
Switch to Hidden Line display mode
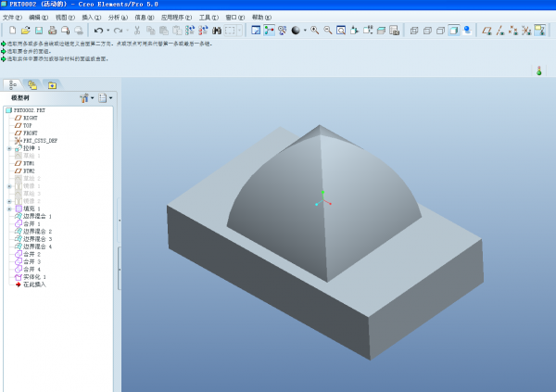427,31
